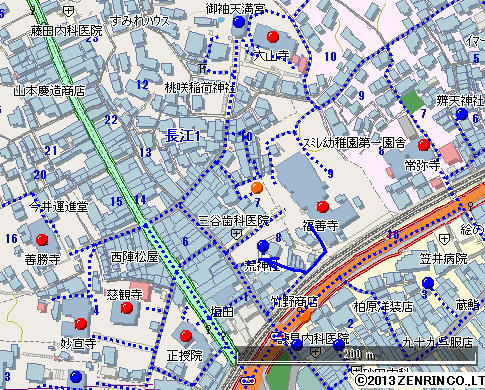Click the blue marker near 笠井病院
Screen dimensions: 485x390
[x=428, y=283]
